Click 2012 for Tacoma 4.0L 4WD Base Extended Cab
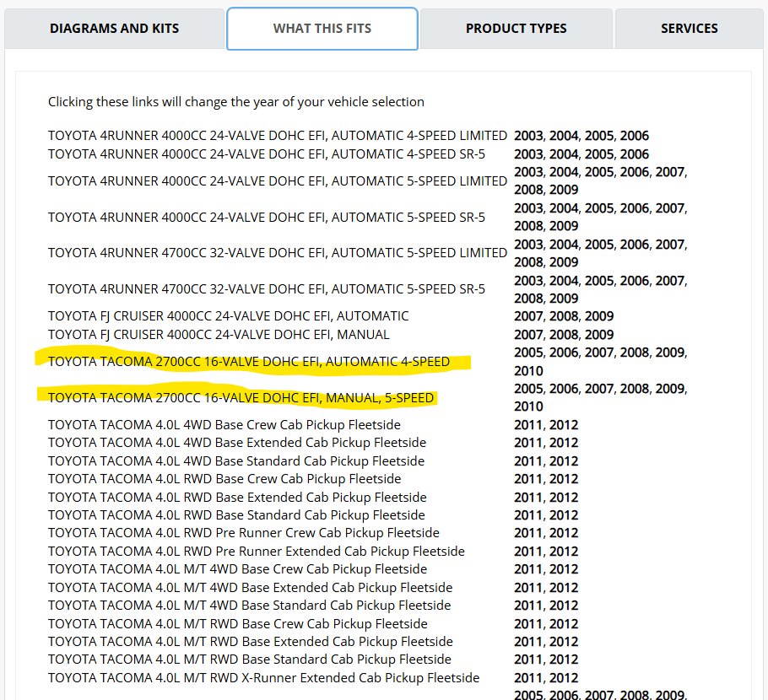 pos(564,443)
